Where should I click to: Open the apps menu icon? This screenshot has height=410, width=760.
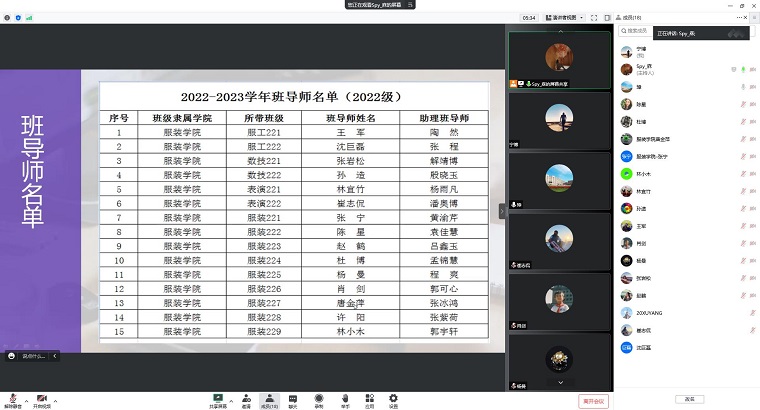point(369,400)
